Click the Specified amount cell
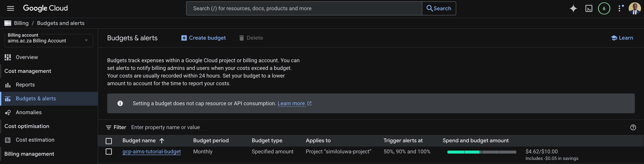Image resolution: width=644 pixels, height=164 pixels. click(272, 151)
